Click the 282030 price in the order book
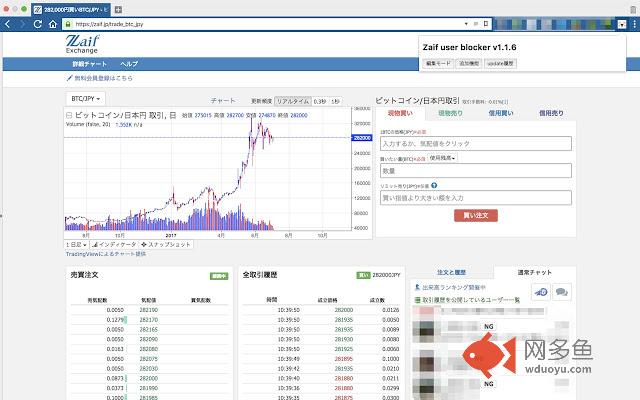The image size is (640, 400). 149,369
